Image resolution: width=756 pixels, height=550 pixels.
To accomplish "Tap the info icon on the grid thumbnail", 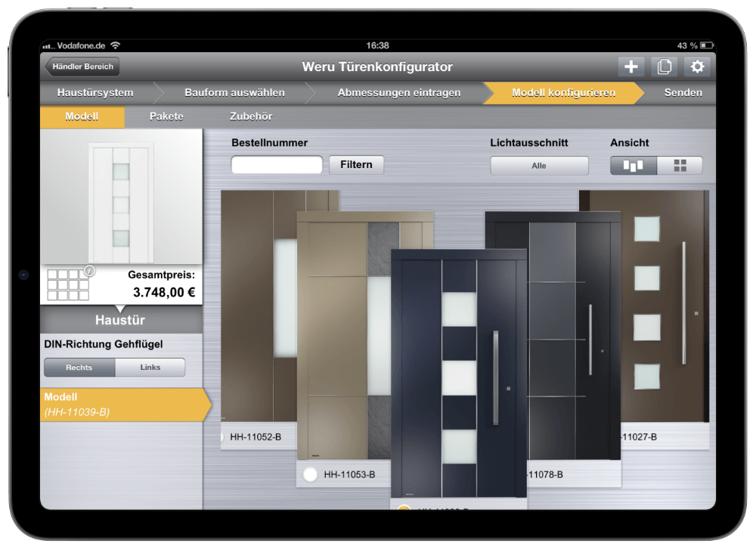I will click(x=90, y=271).
